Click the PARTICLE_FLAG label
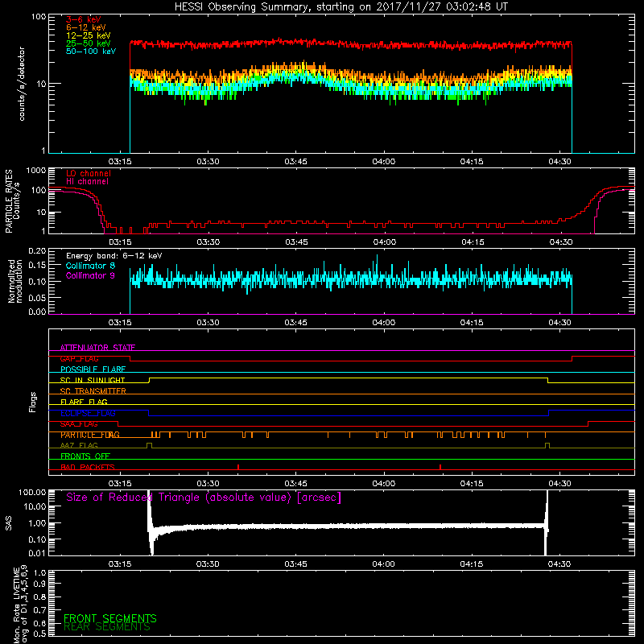644x644 pixels. [90, 435]
